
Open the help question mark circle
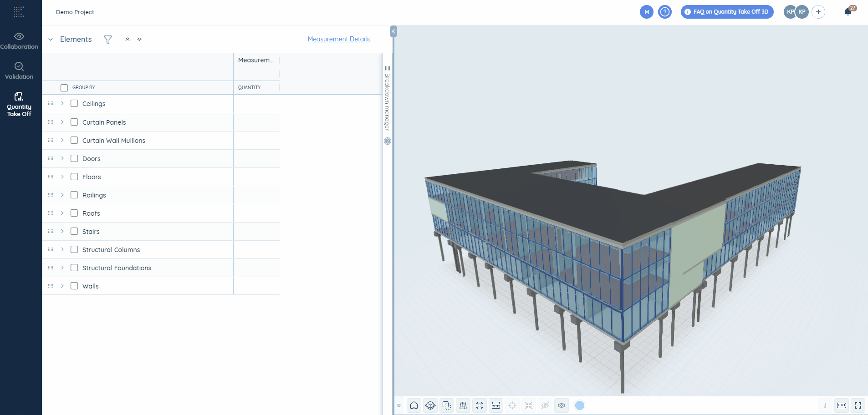pyautogui.click(x=665, y=12)
